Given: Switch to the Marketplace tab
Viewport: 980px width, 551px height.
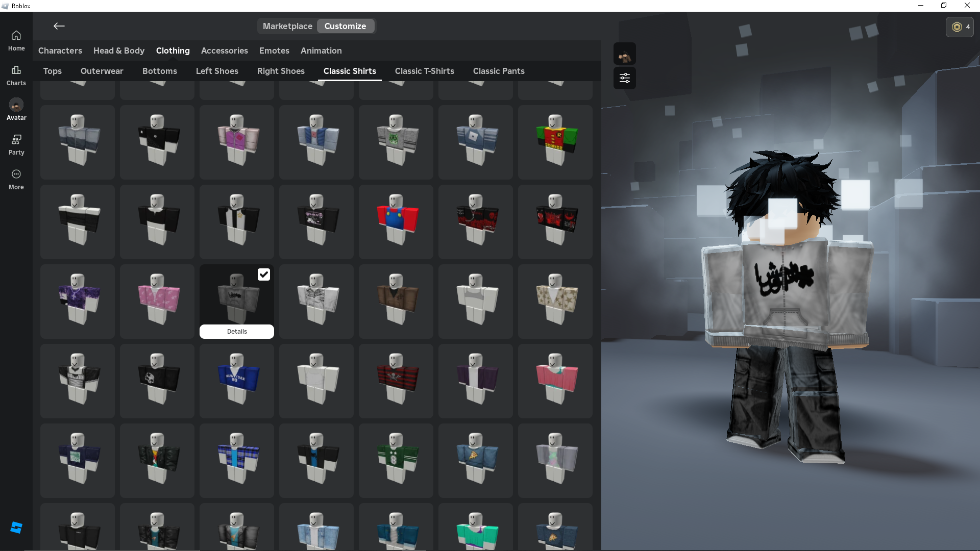Looking at the screenshot, I should 287,26.
